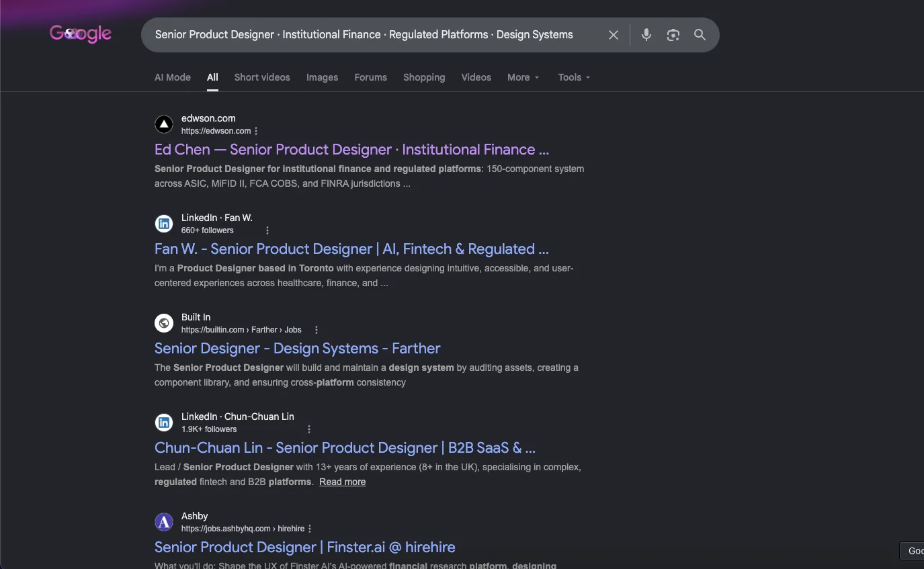The width and height of the screenshot is (924, 569).
Task: Click the Built In globe favicon
Action: (x=164, y=323)
